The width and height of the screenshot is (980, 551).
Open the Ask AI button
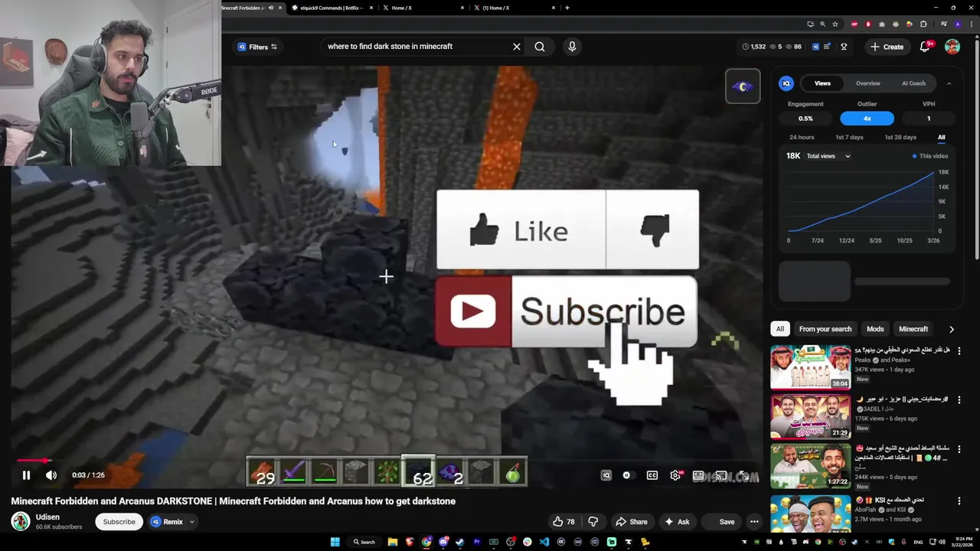[x=678, y=522]
